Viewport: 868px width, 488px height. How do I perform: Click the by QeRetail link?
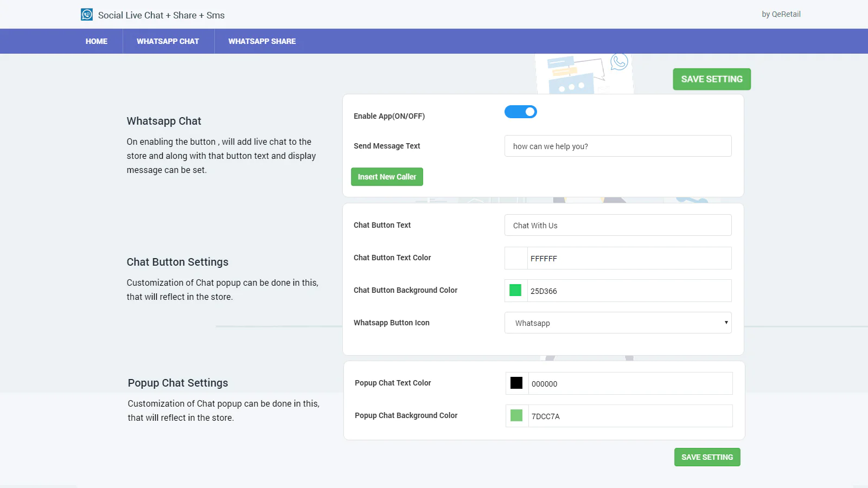point(781,14)
